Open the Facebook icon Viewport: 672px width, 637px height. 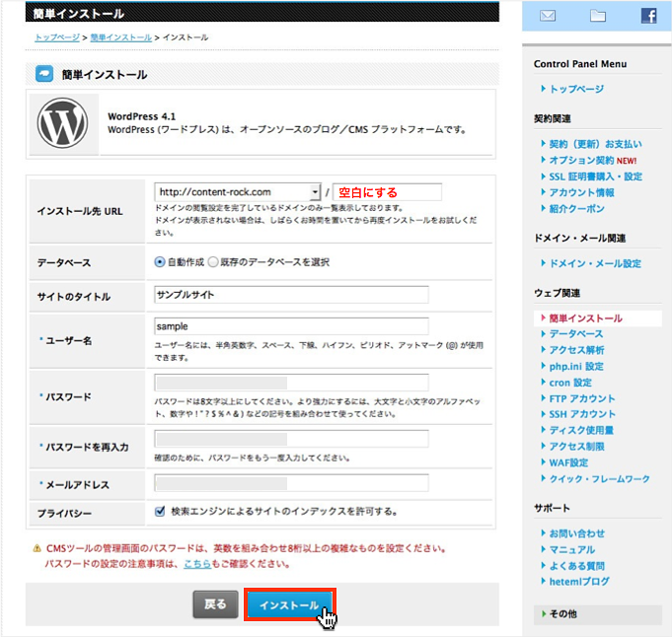648,17
